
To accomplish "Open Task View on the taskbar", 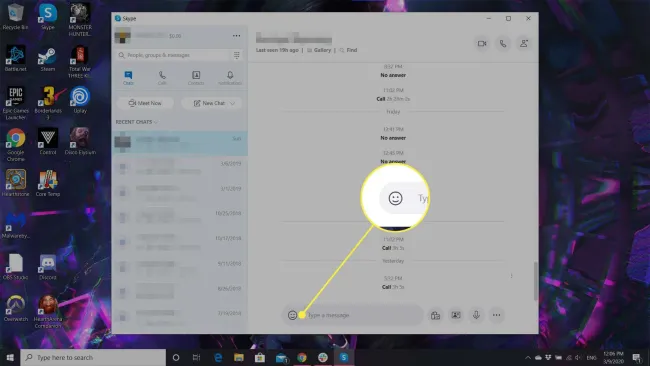I will coord(196,357).
